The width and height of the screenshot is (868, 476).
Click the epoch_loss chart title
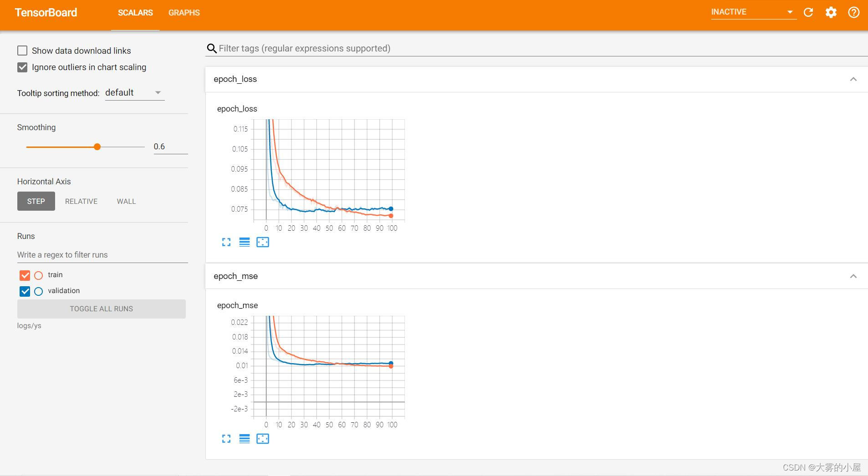(237, 109)
